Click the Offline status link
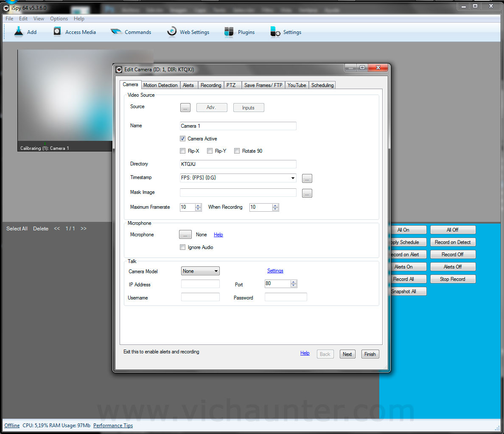504x434 pixels. (12, 426)
